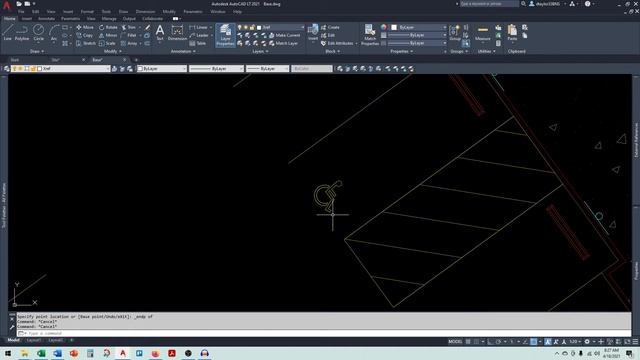Click the Copy tool

point(84,36)
